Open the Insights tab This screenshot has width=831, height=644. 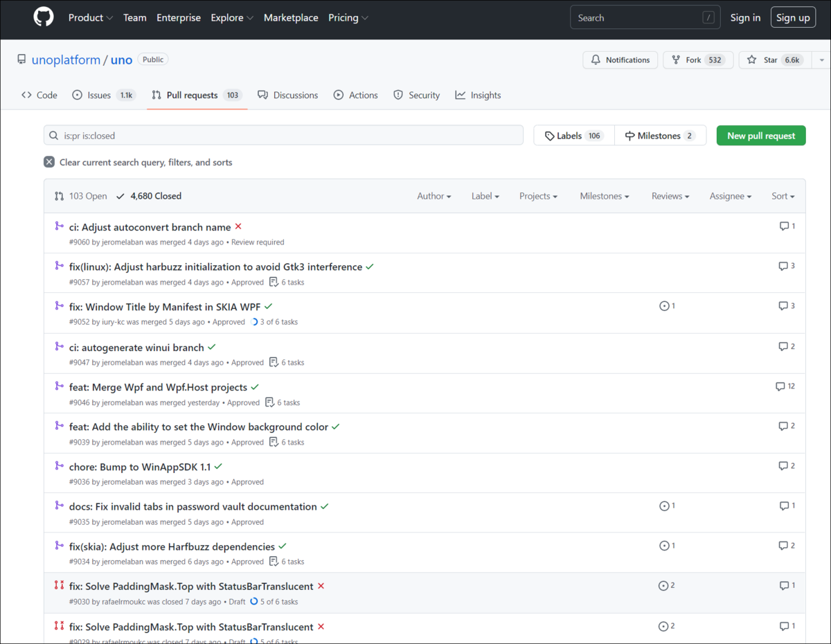click(479, 95)
